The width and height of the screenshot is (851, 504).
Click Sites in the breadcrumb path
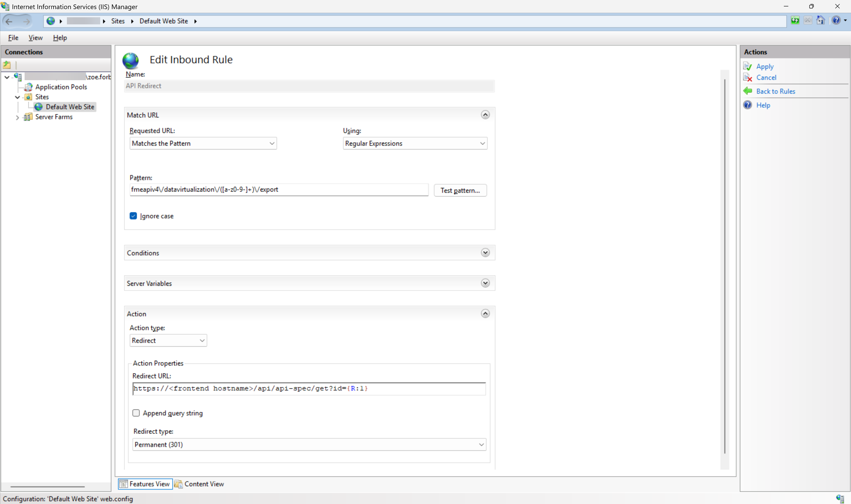(118, 21)
